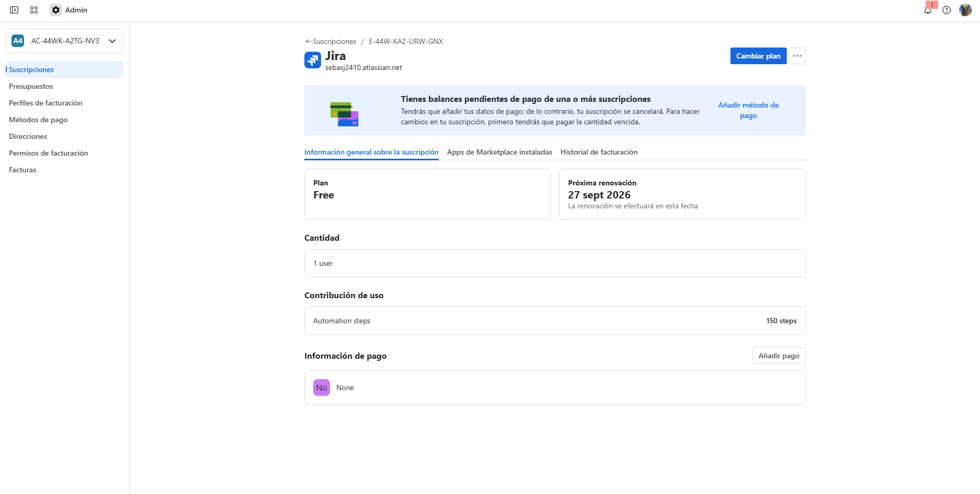Click the Jira product logo

click(x=313, y=60)
